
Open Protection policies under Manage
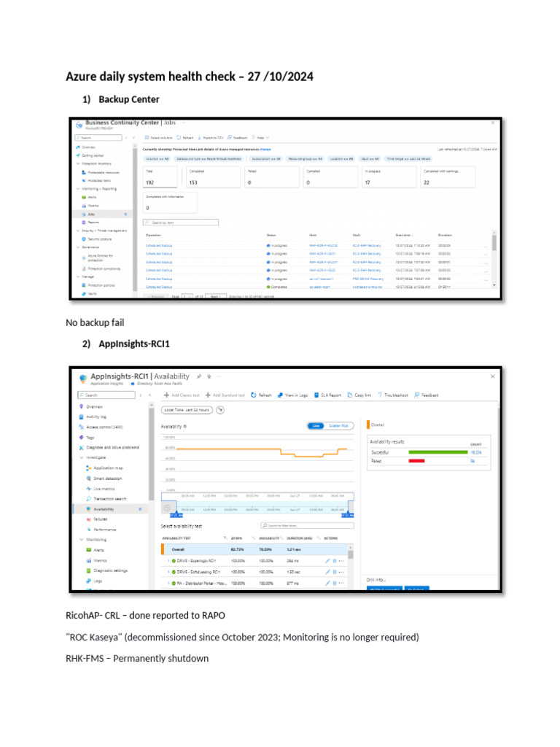coord(101,285)
